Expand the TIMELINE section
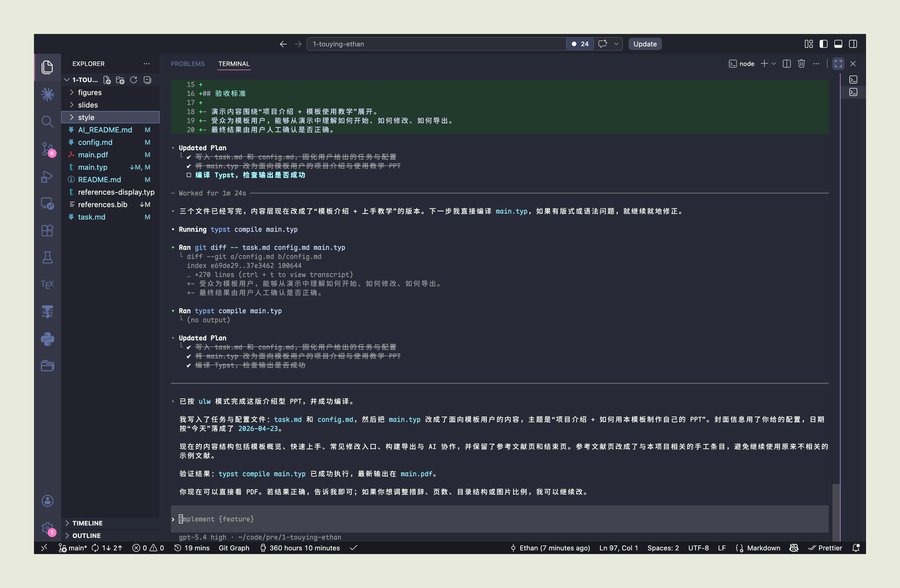Screen dimensions: 900x588 87,523
